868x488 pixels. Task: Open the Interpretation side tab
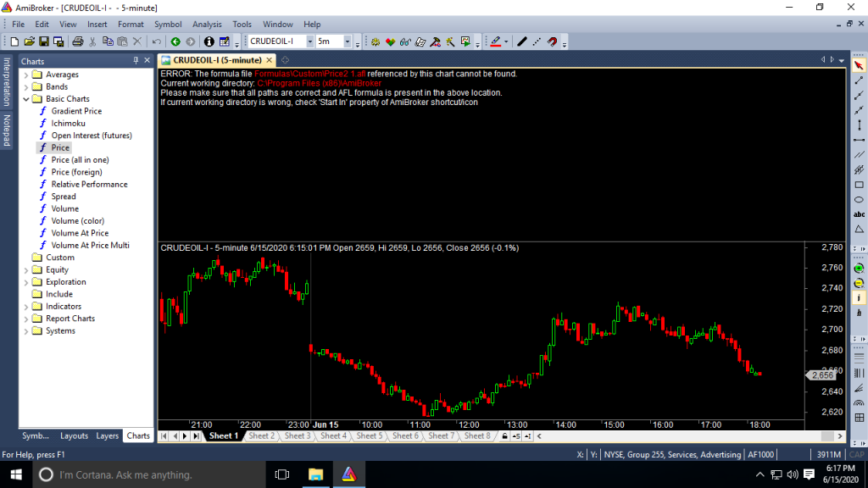click(7, 81)
